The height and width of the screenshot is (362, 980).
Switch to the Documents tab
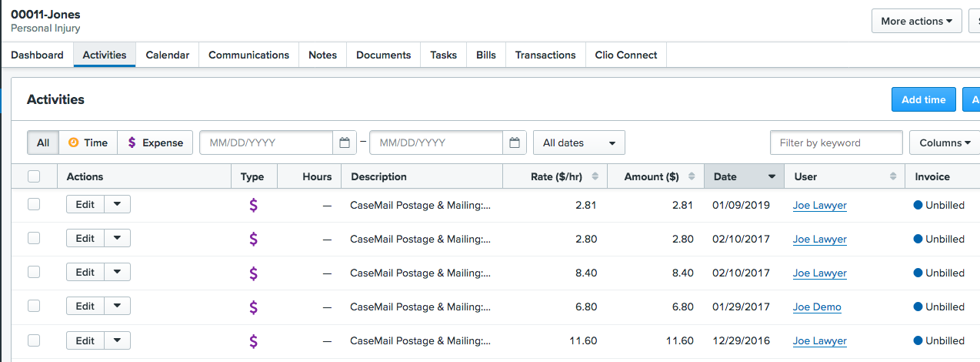click(384, 55)
